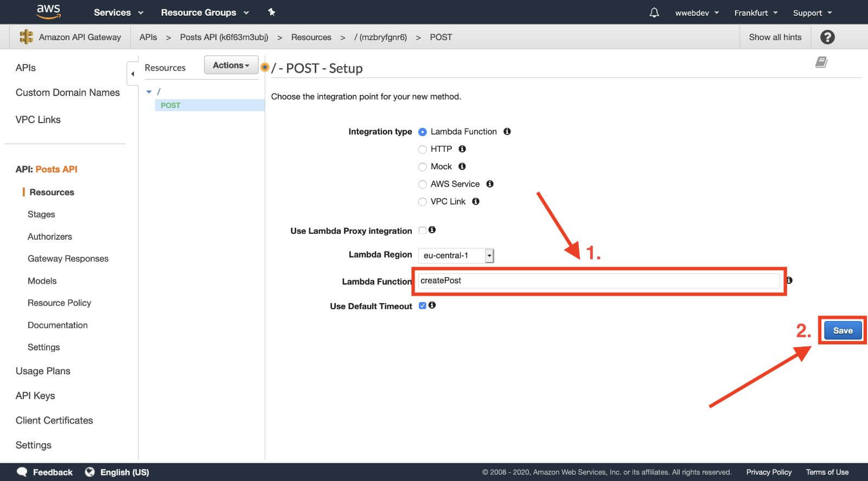Save the POST method setup

(843, 330)
